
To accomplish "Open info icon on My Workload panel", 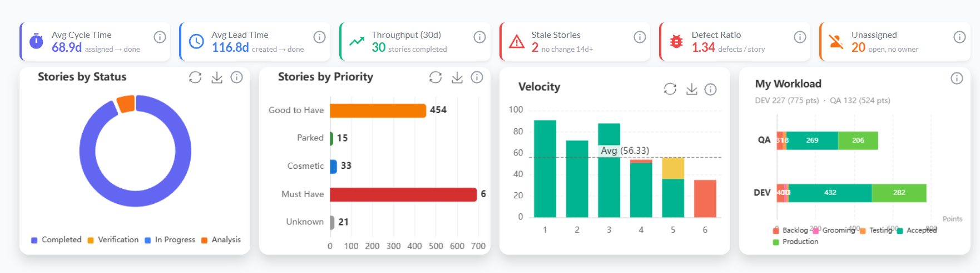I will [x=957, y=78].
